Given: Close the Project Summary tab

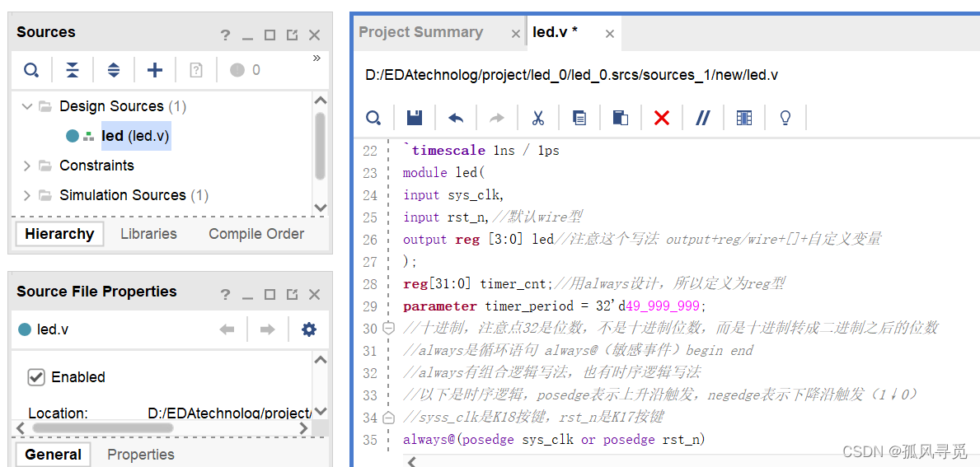Looking at the screenshot, I should [516, 35].
